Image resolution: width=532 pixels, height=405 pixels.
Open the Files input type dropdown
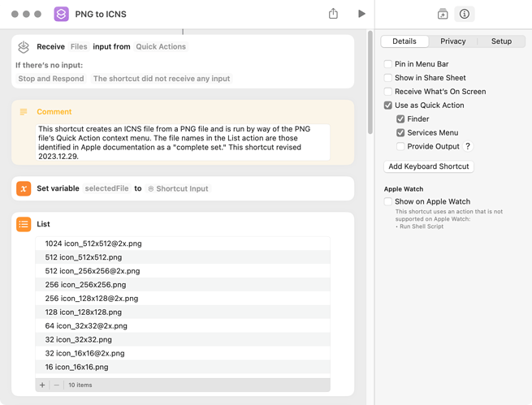pos(79,47)
